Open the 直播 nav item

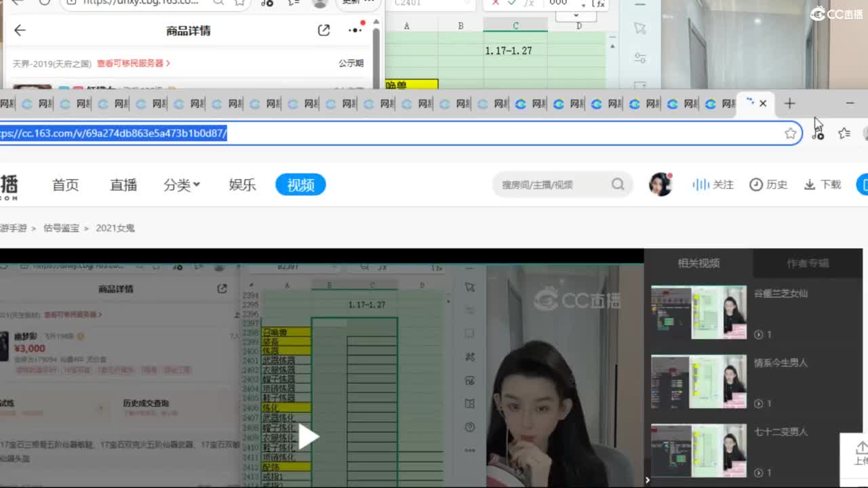tap(123, 185)
